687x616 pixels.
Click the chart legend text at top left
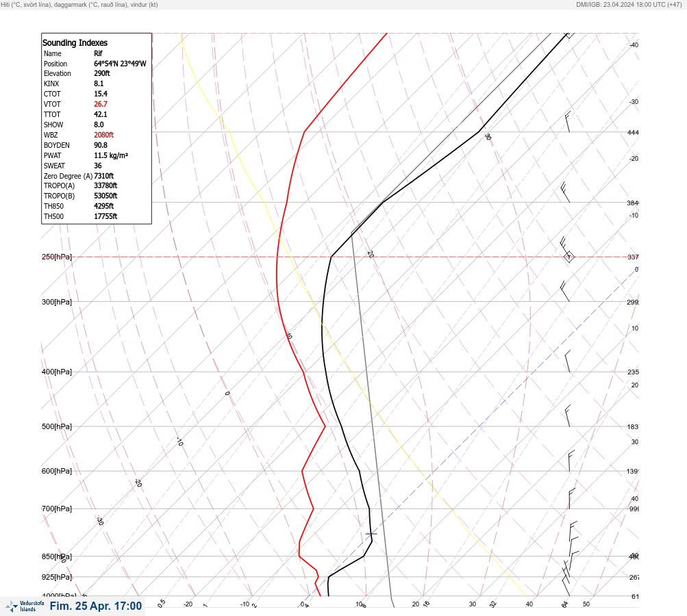coord(79,4)
